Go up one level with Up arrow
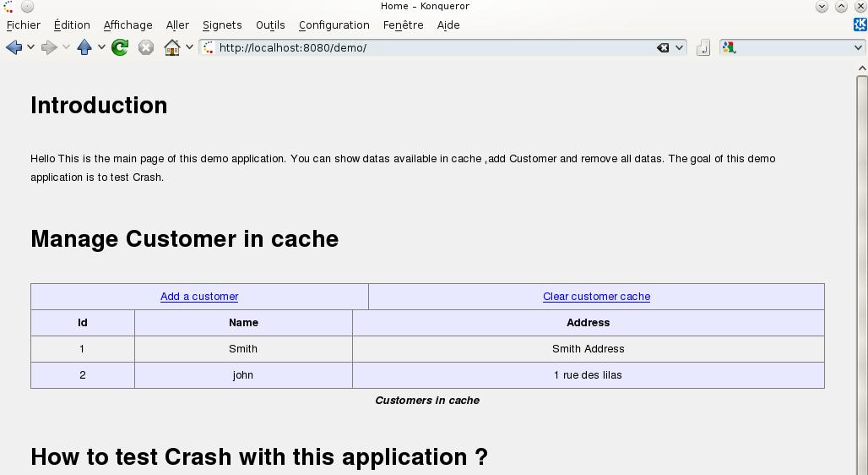This screenshot has height=475, width=868. [84, 47]
